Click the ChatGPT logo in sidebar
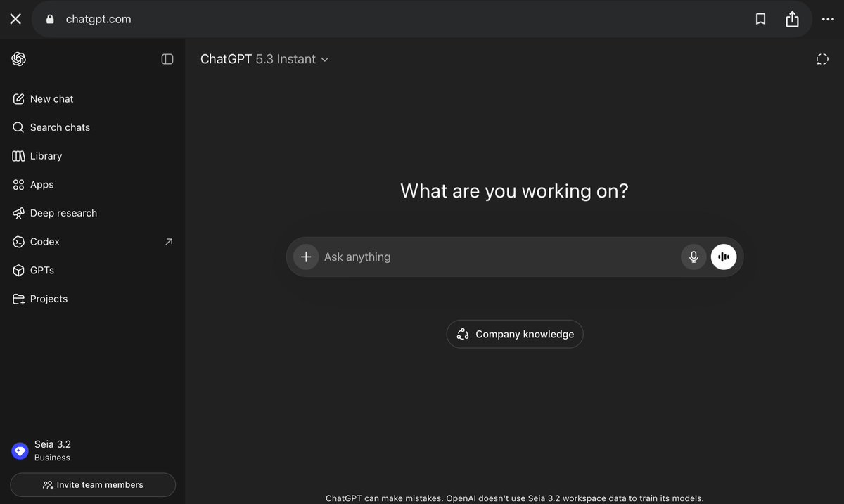The height and width of the screenshot is (504, 844). (x=19, y=59)
